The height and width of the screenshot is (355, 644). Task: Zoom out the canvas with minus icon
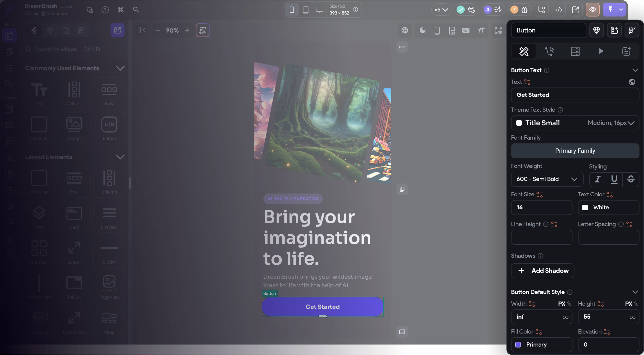point(157,31)
